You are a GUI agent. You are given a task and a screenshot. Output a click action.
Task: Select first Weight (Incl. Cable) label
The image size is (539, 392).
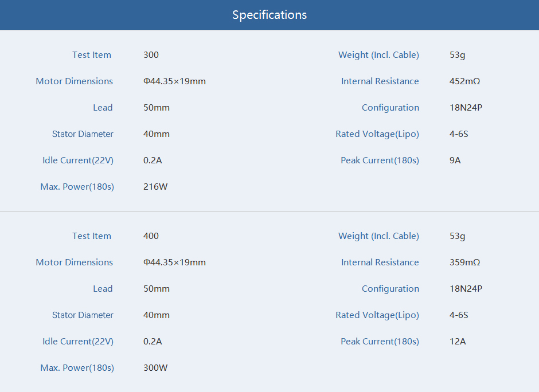(378, 55)
